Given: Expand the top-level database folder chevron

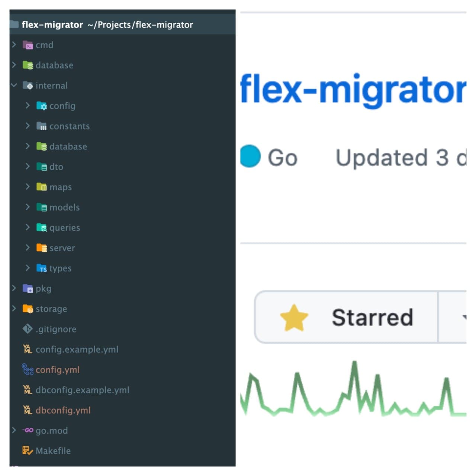Looking at the screenshot, I should tap(14, 65).
